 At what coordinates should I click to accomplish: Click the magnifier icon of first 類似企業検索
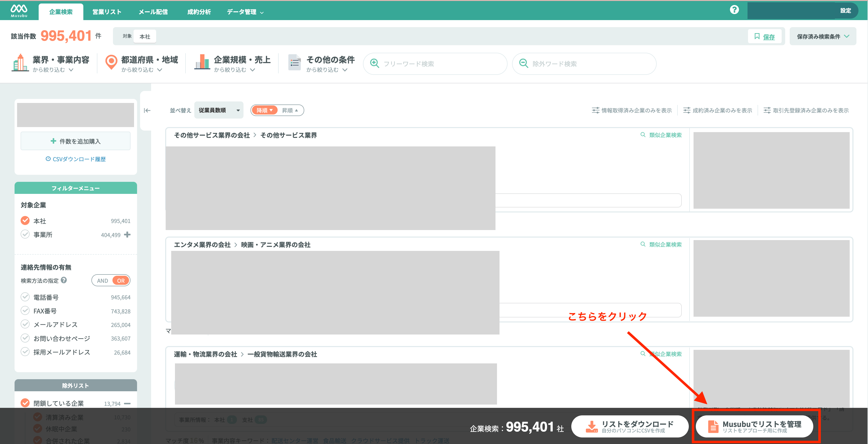(643, 135)
